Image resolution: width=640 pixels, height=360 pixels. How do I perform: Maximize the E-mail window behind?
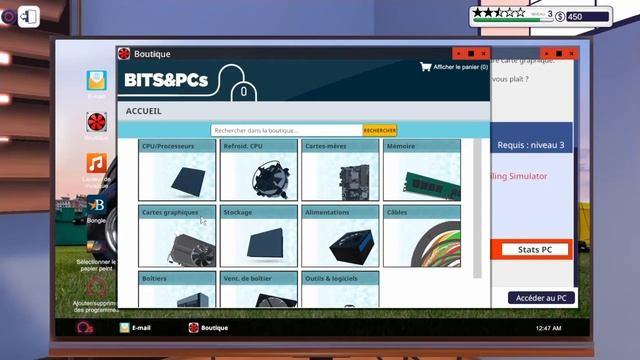click(x=559, y=53)
